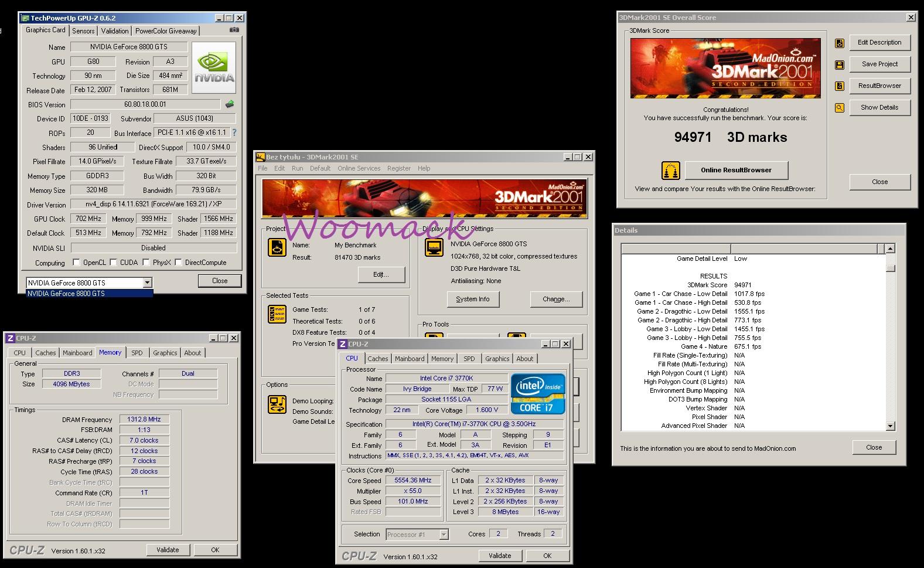
Task: Click the 3DMark2001 banner in score window
Action: (x=725, y=68)
